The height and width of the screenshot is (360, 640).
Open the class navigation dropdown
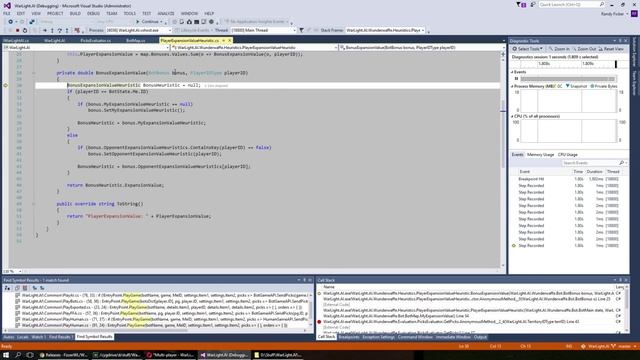pos(255,48)
